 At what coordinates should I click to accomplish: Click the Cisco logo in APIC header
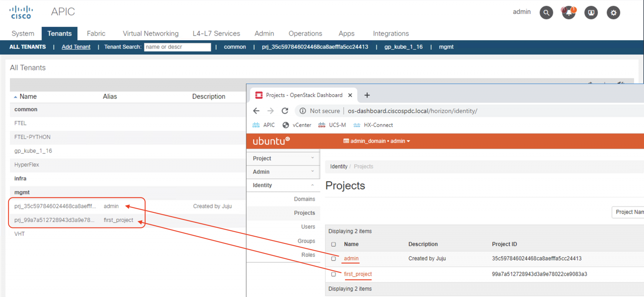[21, 11]
